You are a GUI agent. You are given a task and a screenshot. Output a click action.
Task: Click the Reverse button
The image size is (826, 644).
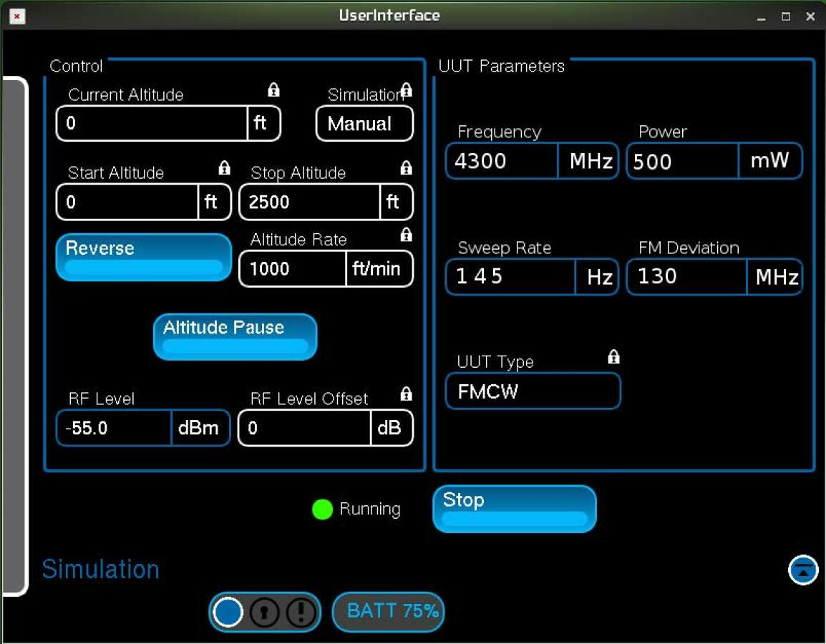tap(144, 257)
